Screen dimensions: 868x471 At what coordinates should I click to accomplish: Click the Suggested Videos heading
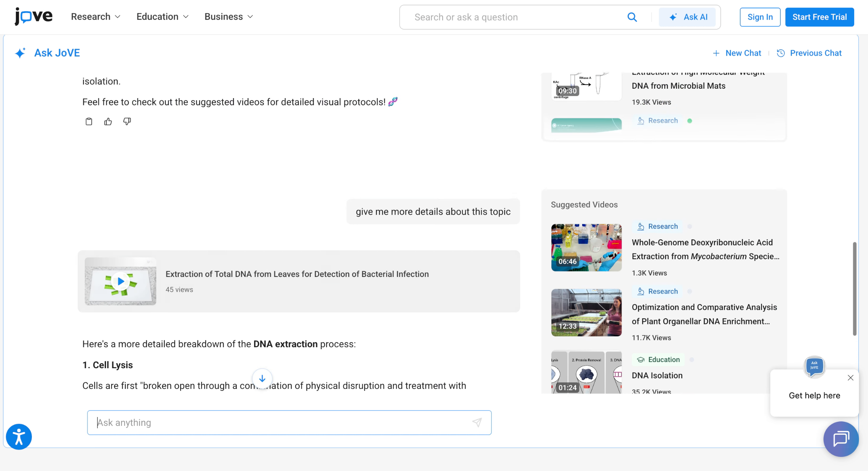[584, 205]
